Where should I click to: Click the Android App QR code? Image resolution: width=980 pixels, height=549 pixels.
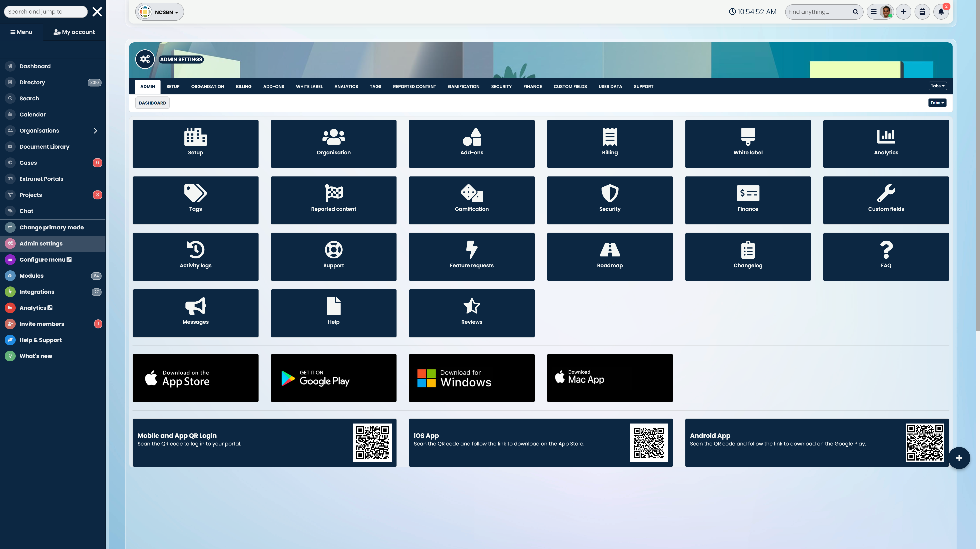click(x=925, y=443)
